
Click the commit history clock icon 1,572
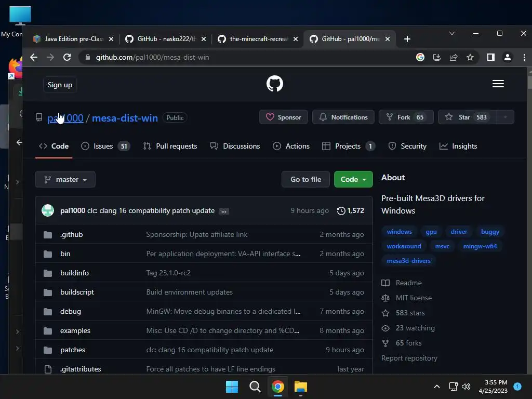(350, 211)
